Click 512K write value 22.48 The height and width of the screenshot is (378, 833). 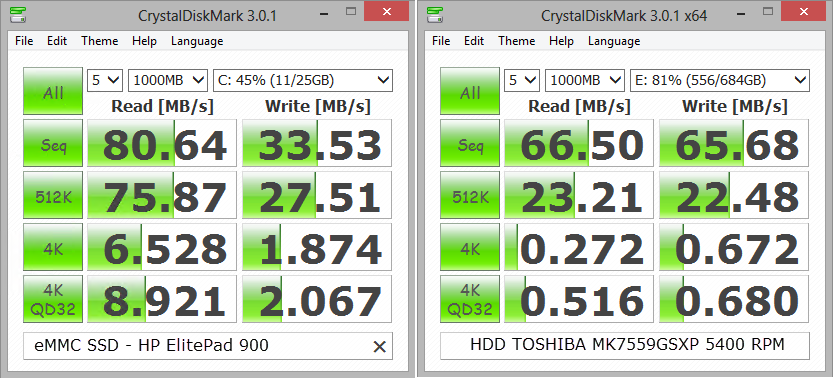[734, 195]
